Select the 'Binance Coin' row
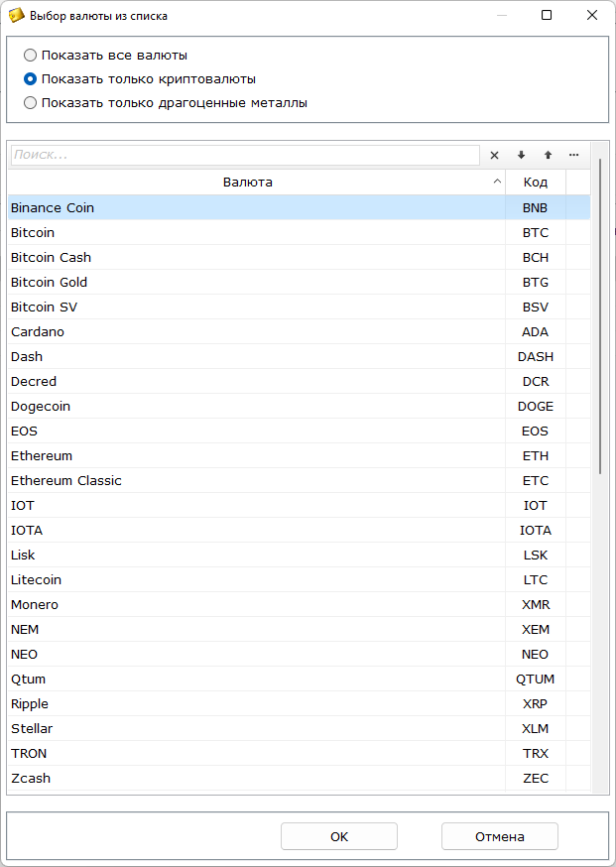Screen dimensions: 616x867 [300, 208]
